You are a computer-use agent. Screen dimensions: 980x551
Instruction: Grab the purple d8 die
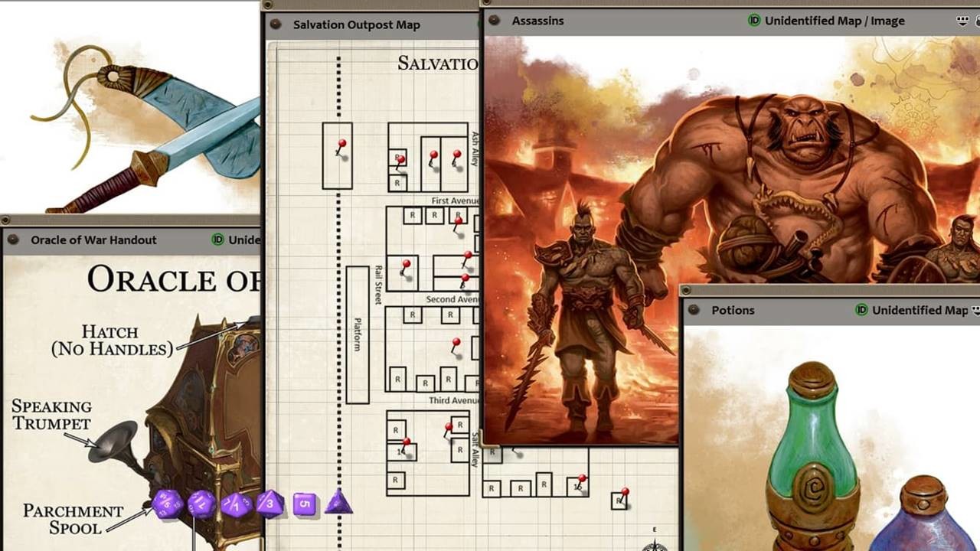269,504
